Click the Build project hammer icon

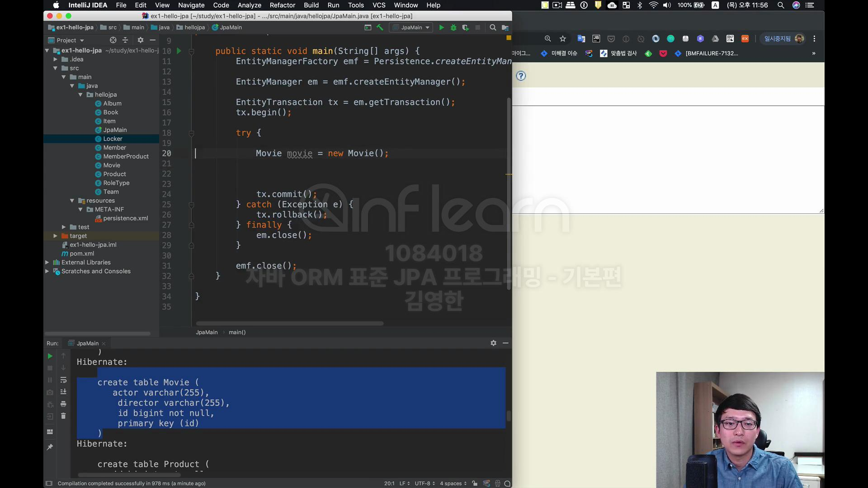380,28
